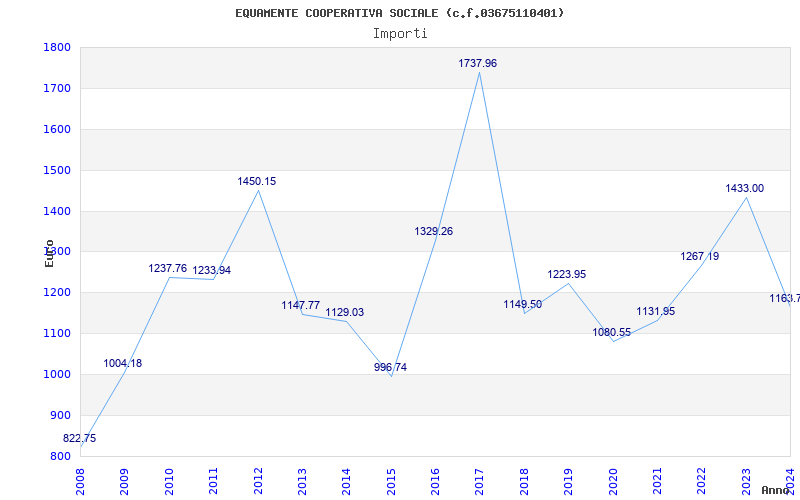Image resolution: width=800 pixels, height=500 pixels.
Task: Select the 800 y-axis tick label
Action: click(x=59, y=456)
